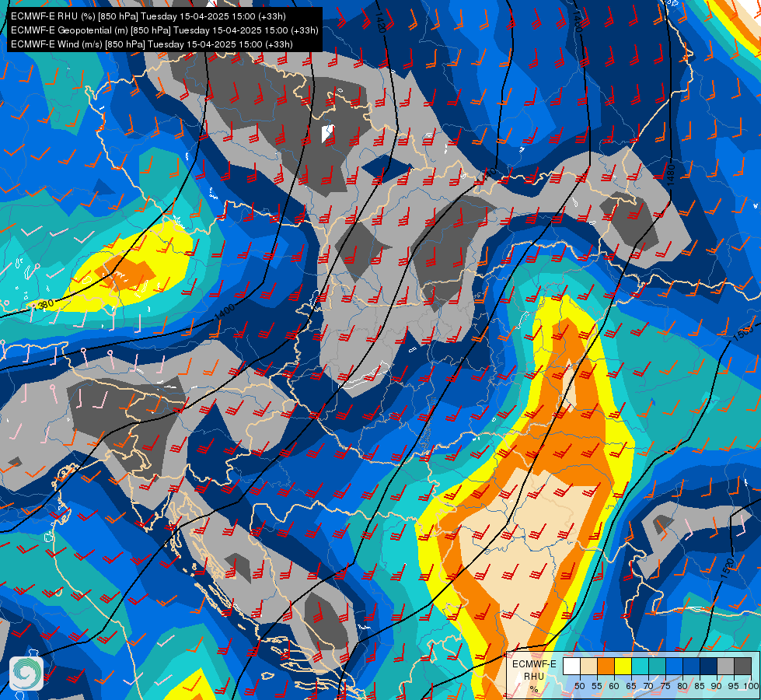The width and height of the screenshot is (761, 700).
Task: Select the ECMWF-E Geopotential (m) title line
Action: point(165,30)
